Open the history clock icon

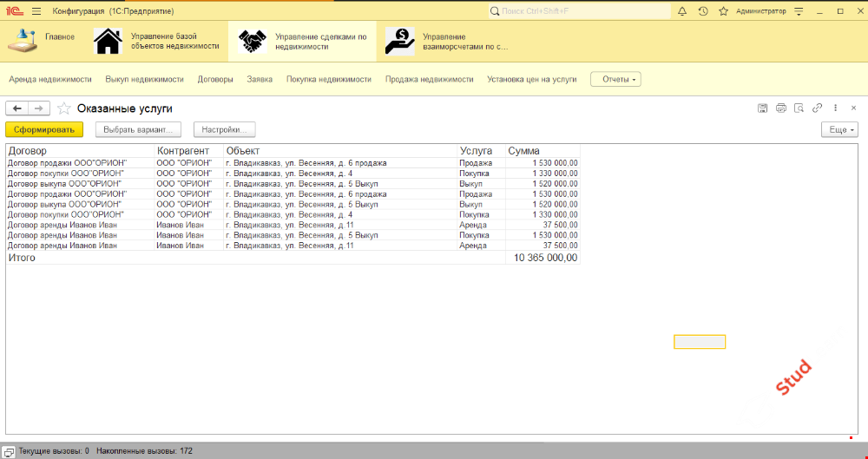702,11
